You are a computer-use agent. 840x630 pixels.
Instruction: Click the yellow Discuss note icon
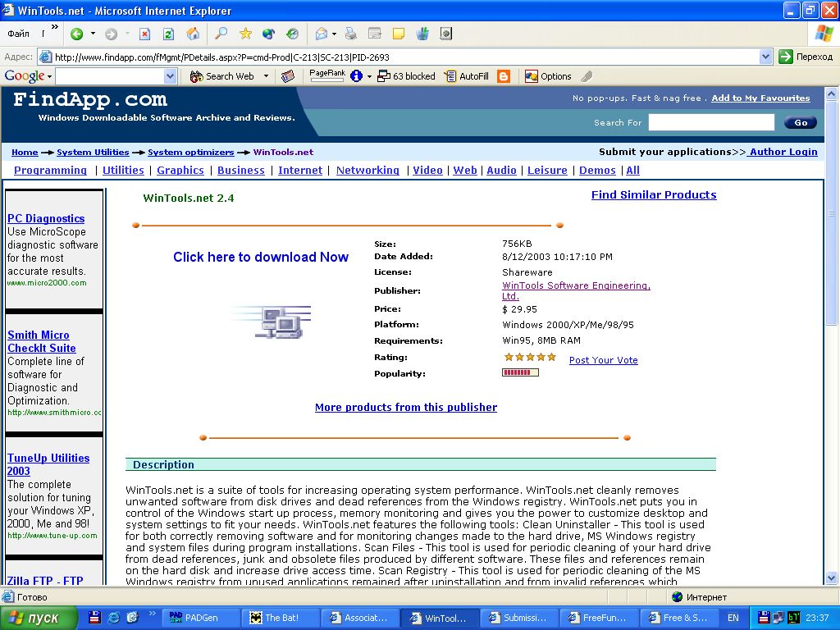click(x=399, y=34)
